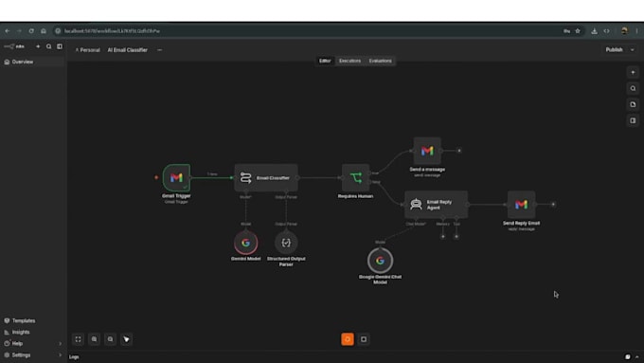This screenshot has width=644, height=363.
Task: Click the browser code brackets extension icon
Action: tap(607, 31)
